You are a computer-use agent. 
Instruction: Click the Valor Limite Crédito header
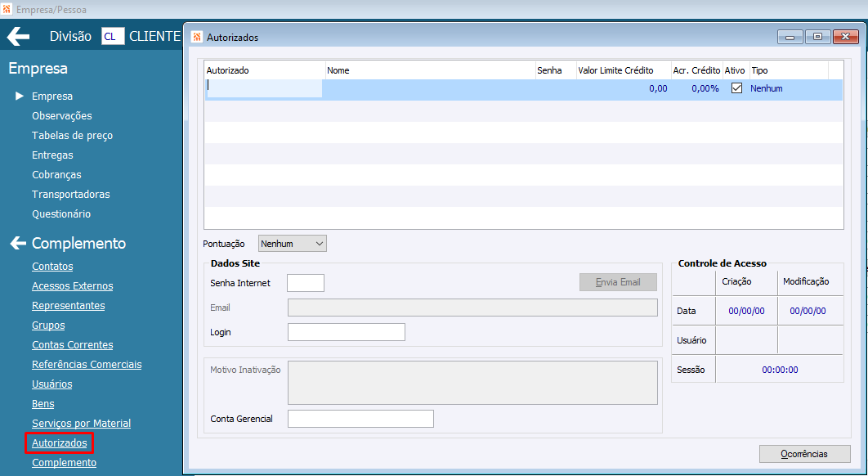pos(624,70)
